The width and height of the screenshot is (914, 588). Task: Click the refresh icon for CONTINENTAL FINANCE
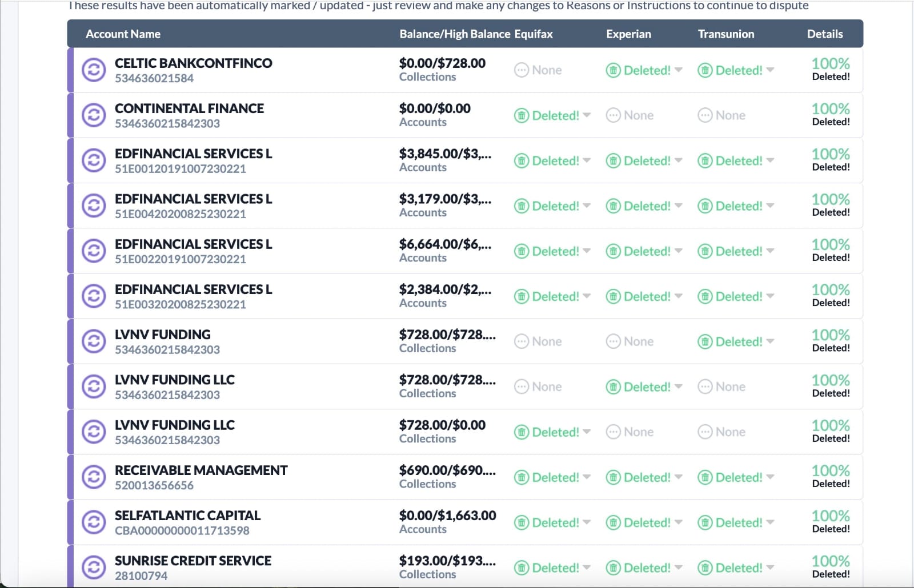coord(94,115)
